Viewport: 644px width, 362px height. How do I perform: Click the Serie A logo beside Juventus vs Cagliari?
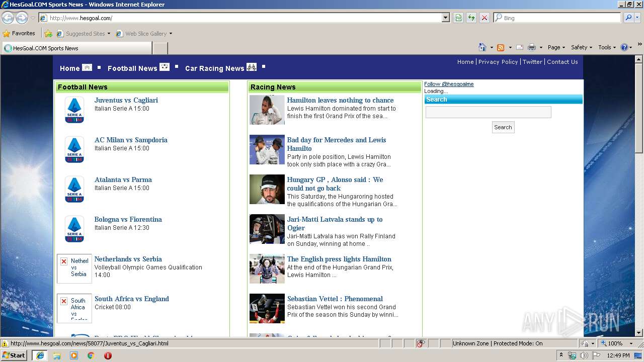coord(74,110)
